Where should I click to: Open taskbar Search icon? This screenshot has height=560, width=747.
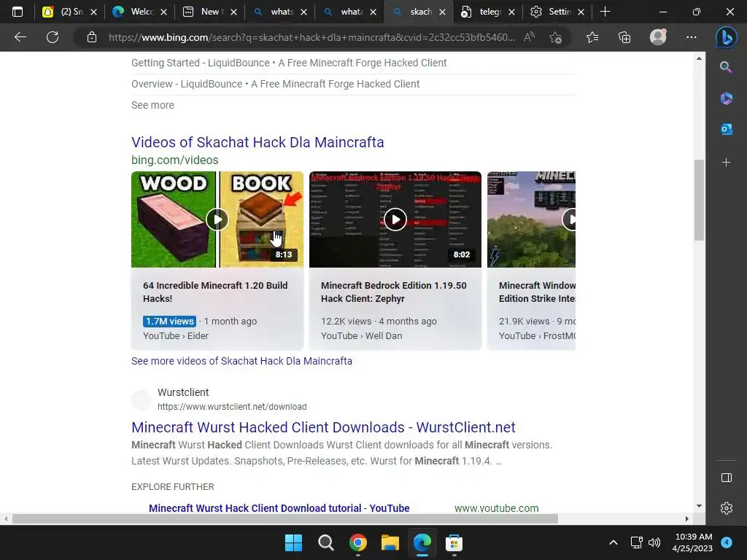326,542
